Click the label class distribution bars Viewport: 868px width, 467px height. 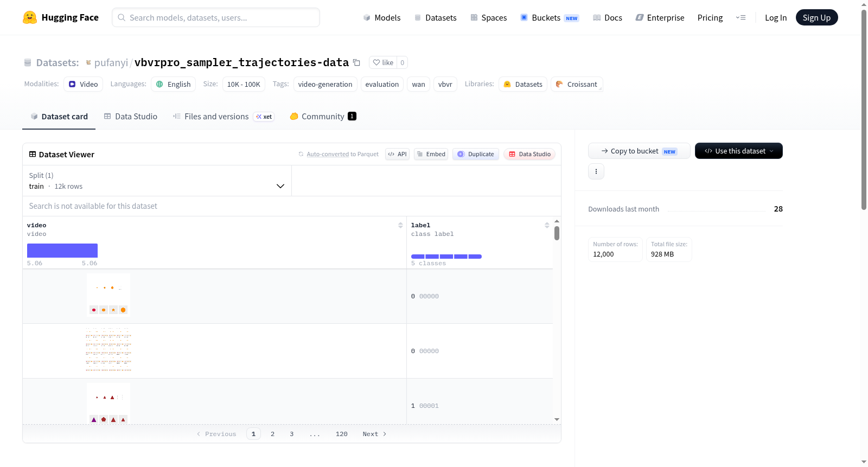point(446,257)
